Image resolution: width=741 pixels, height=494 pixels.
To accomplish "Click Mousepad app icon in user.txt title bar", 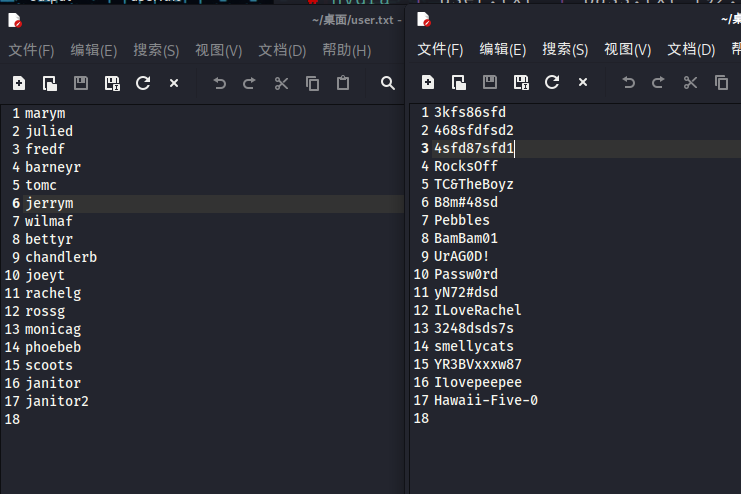I will point(15,20).
